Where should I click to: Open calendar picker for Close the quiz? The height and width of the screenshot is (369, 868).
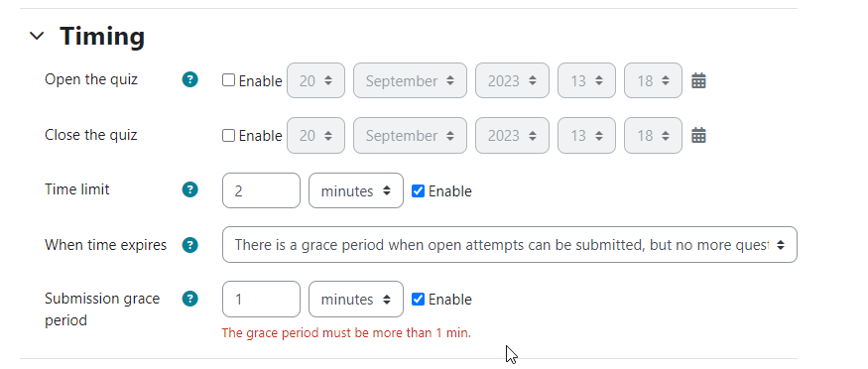698,135
